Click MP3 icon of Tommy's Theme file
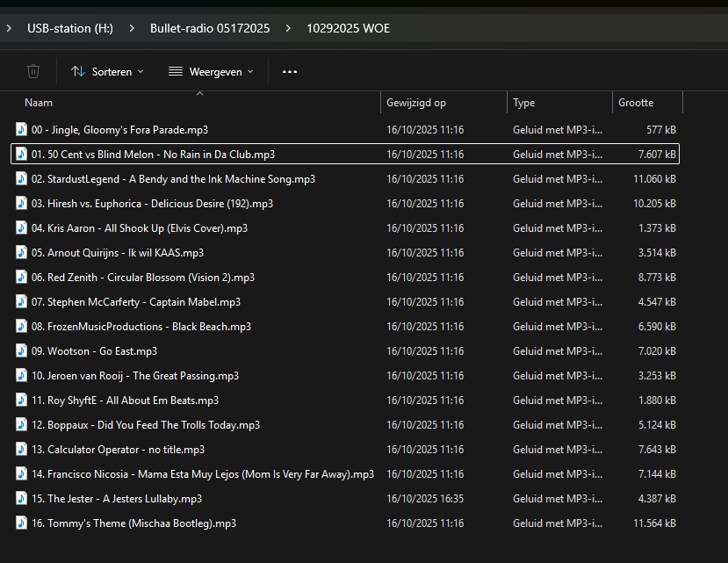 (21, 523)
